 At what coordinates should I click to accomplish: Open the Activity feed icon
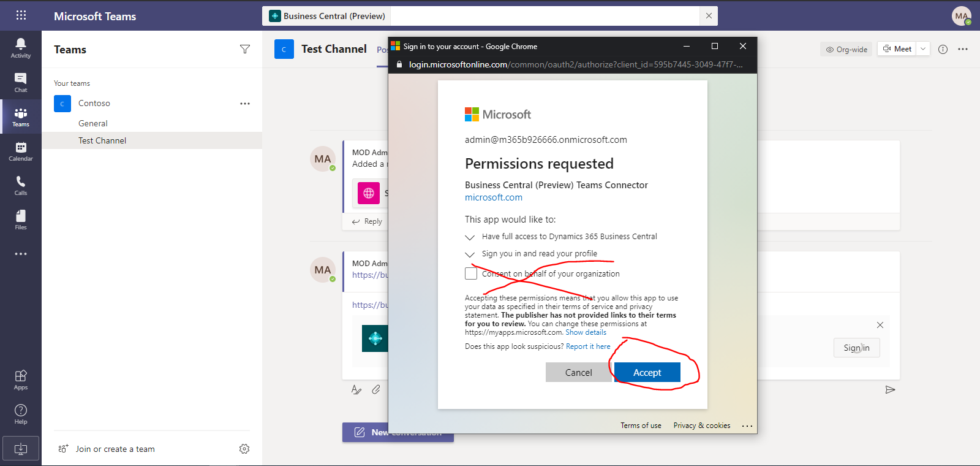pos(20,48)
